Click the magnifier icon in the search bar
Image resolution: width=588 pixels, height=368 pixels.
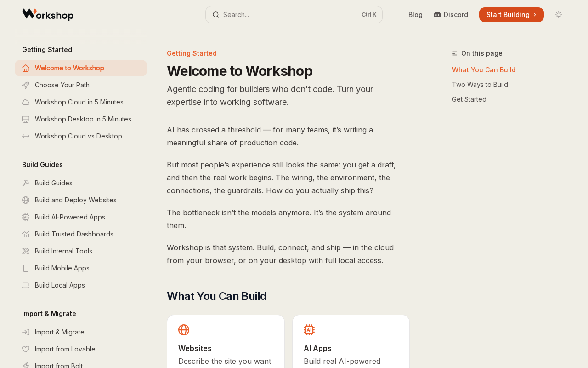pos(216,15)
